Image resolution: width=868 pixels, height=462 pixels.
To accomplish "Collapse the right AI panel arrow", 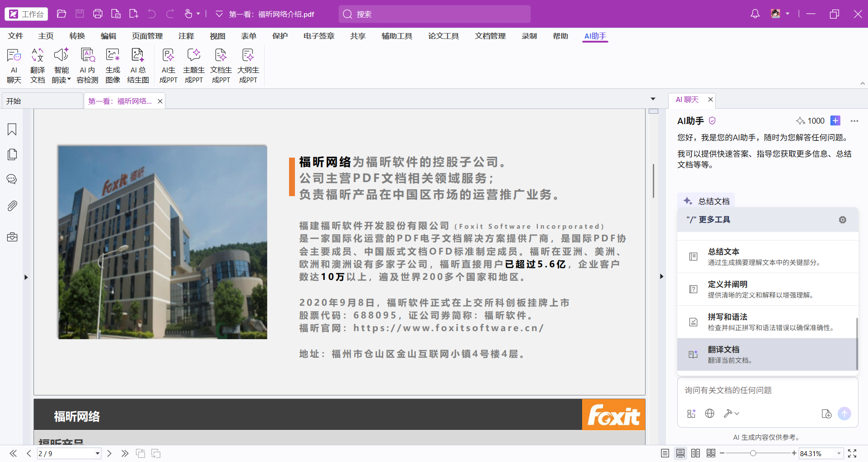I will [x=661, y=276].
